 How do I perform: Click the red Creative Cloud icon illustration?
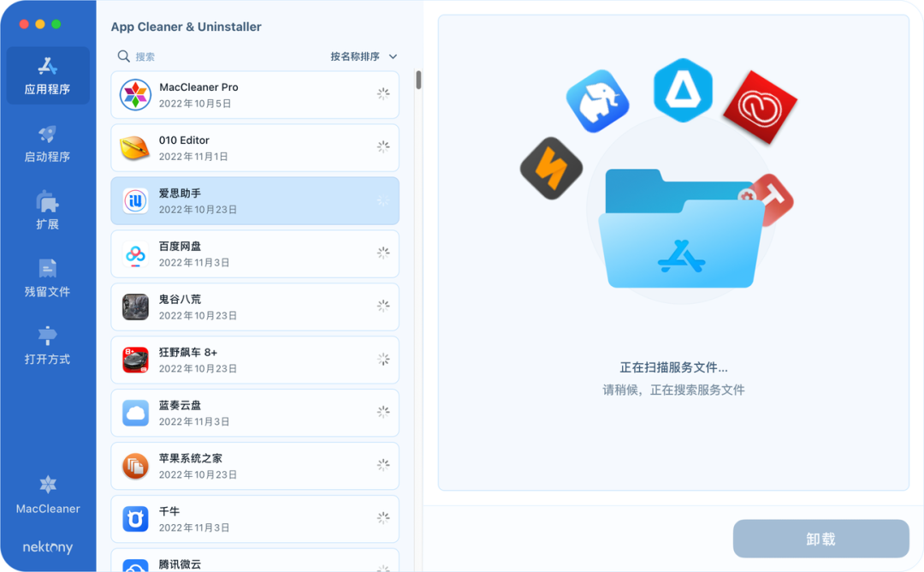pyautogui.click(x=761, y=107)
